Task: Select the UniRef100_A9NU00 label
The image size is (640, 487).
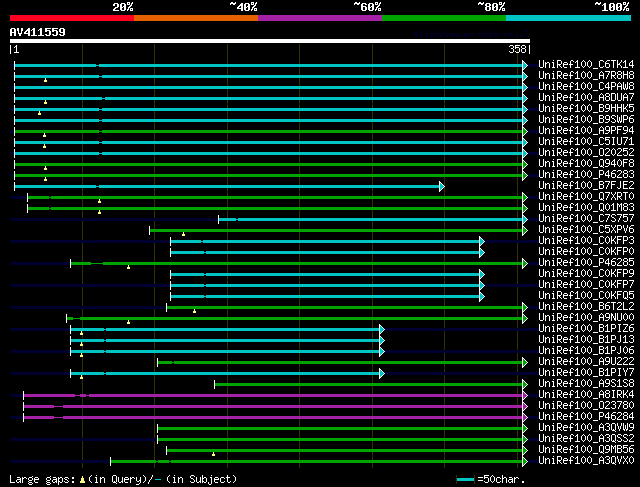Action: pos(586,318)
